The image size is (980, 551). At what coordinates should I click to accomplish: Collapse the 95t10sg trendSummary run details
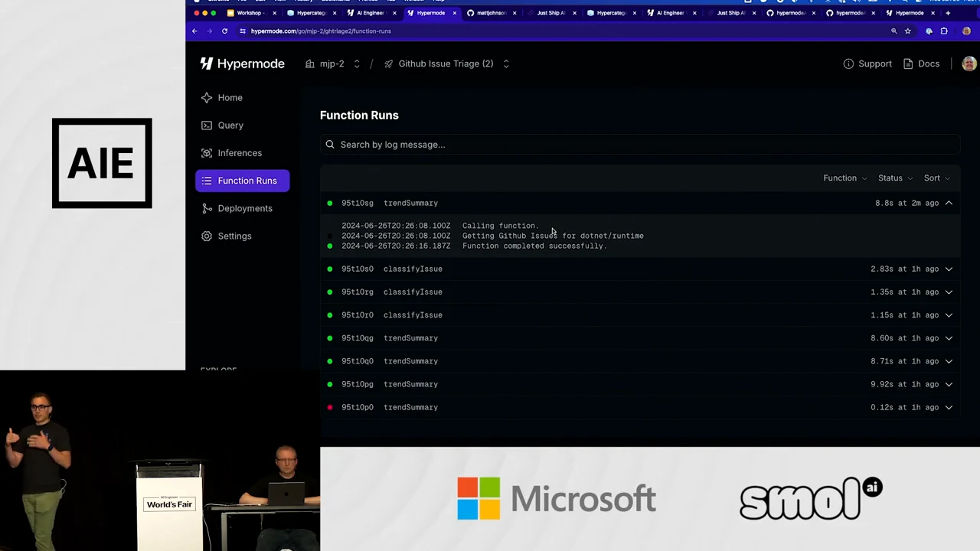click(949, 203)
